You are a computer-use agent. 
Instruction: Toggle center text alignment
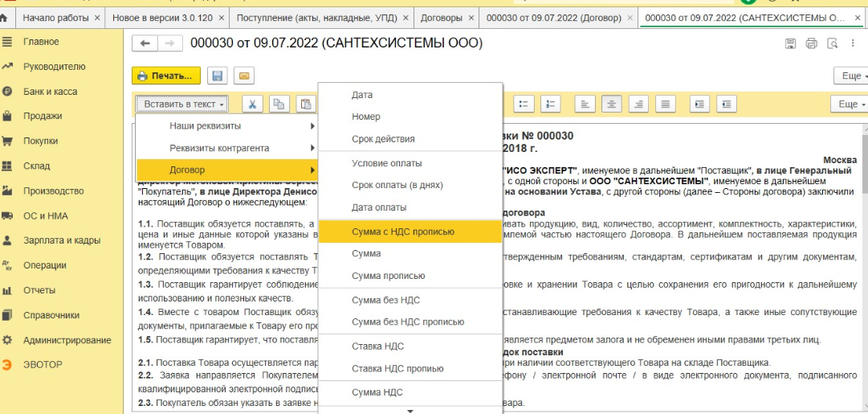click(613, 104)
